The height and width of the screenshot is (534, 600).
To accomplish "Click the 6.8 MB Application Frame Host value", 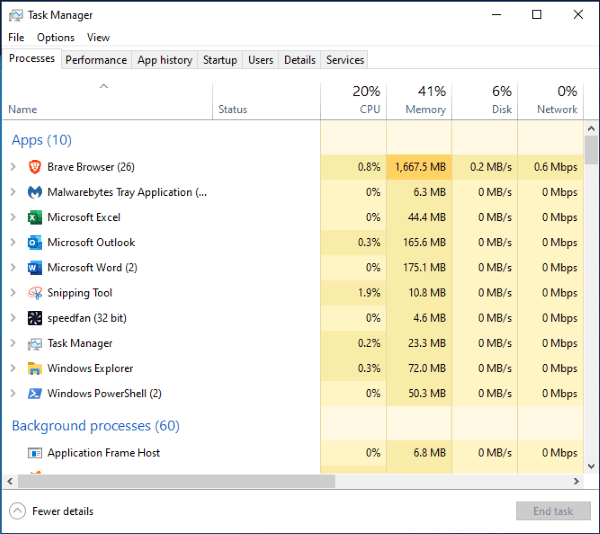I will pyautogui.click(x=429, y=453).
